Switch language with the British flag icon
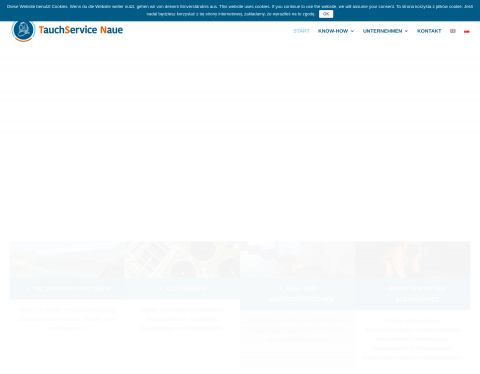The width and height of the screenshot is (480, 374). tap(453, 31)
